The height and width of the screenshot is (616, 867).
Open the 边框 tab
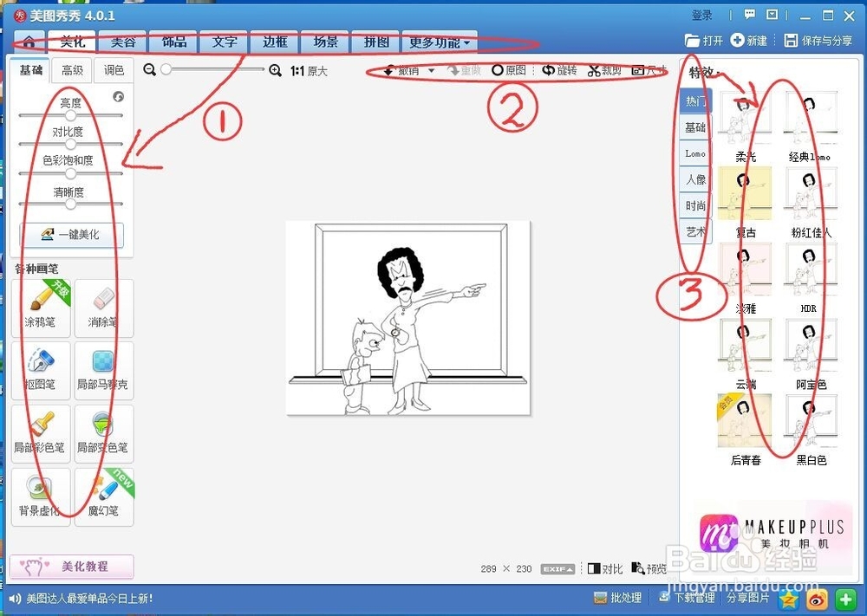point(274,42)
